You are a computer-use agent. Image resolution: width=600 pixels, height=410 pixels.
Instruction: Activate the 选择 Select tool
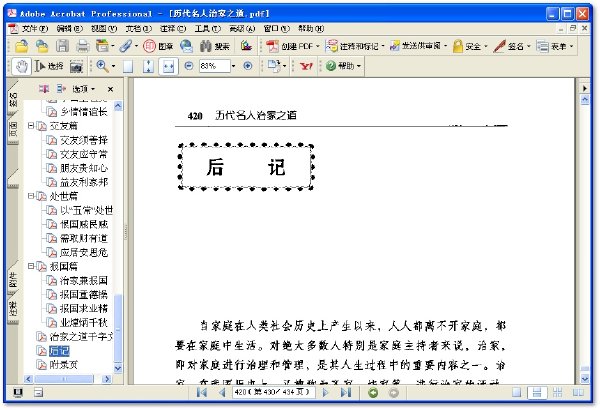pos(49,66)
